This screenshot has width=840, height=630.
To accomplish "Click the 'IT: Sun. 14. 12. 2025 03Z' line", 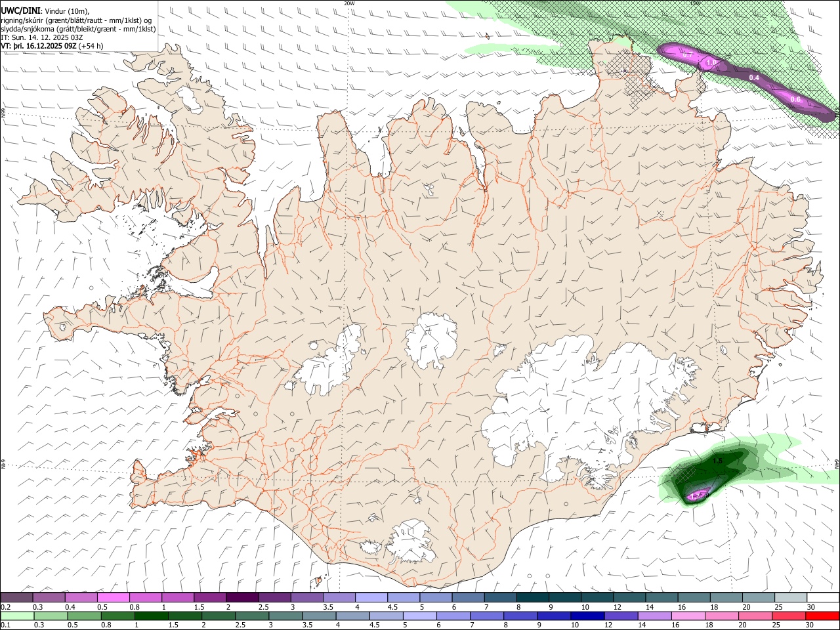I will click(x=42, y=37).
